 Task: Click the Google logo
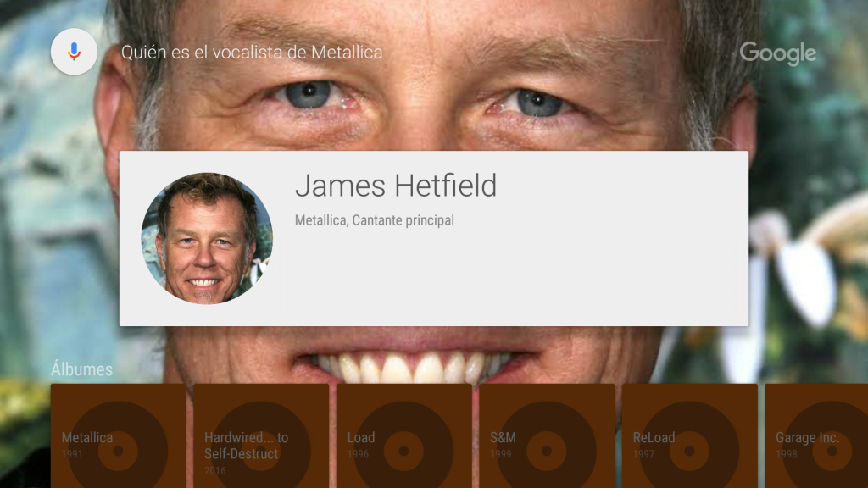pyautogui.click(x=778, y=53)
